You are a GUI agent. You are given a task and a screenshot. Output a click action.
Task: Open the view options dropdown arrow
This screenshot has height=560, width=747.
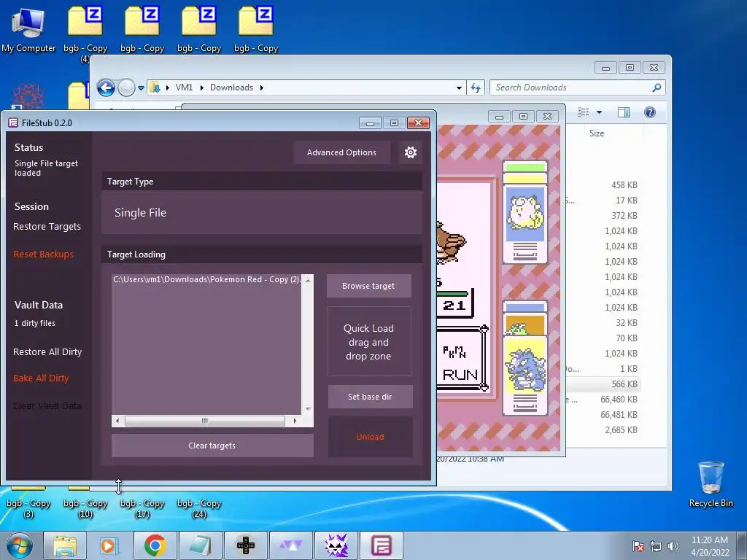point(600,112)
